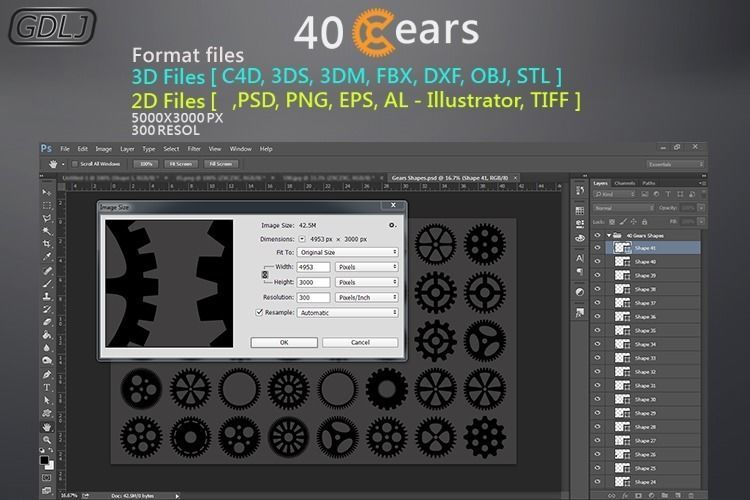Screen dimensions: 750x500
Task: Select the Rectangular Marquee tool
Action: point(47,205)
